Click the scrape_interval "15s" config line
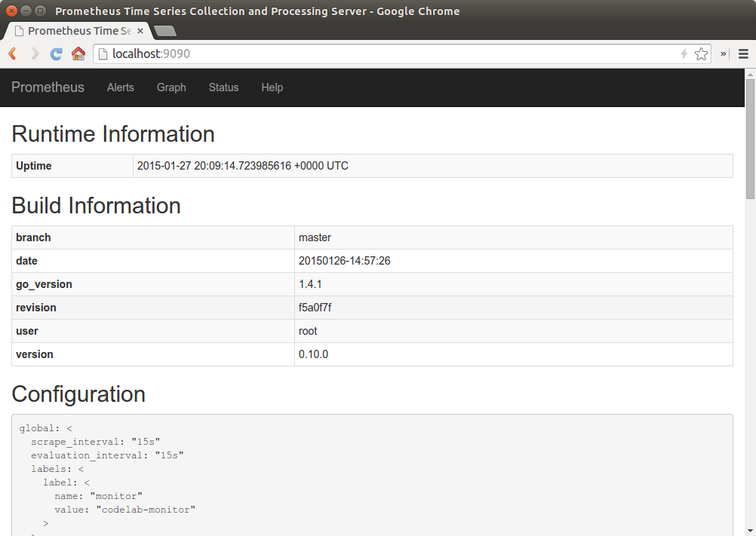Viewport: 756px width, 536px height. coord(96,442)
